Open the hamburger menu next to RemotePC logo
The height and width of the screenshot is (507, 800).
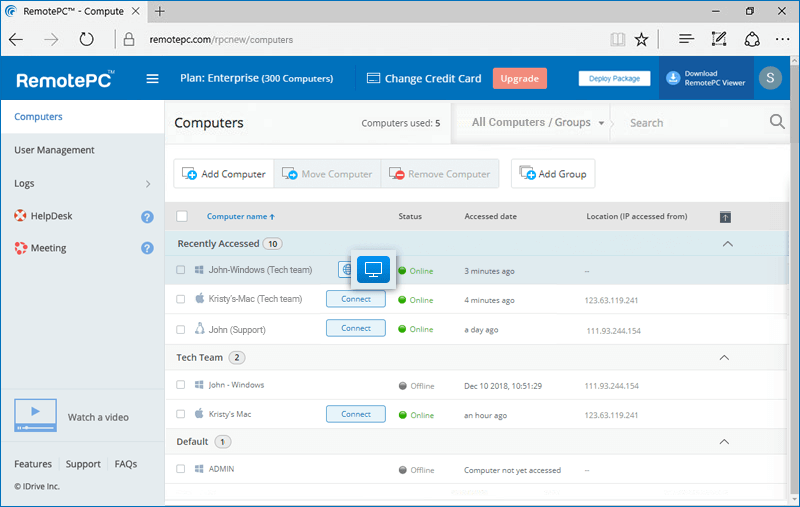[152, 79]
